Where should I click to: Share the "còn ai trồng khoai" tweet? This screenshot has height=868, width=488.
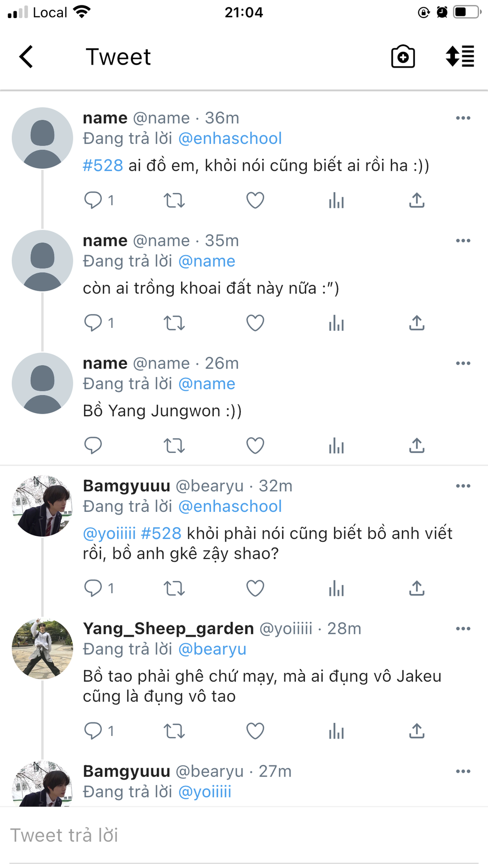417,323
